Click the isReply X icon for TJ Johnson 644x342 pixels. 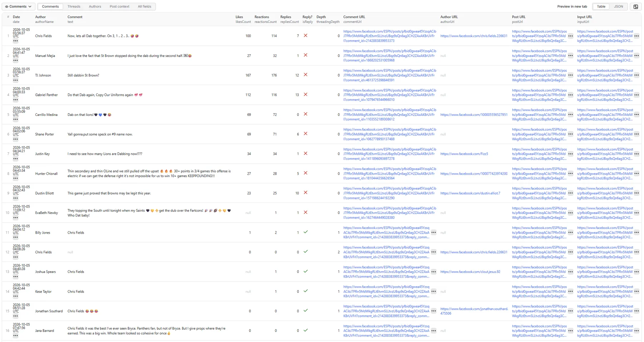(x=306, y=75)
